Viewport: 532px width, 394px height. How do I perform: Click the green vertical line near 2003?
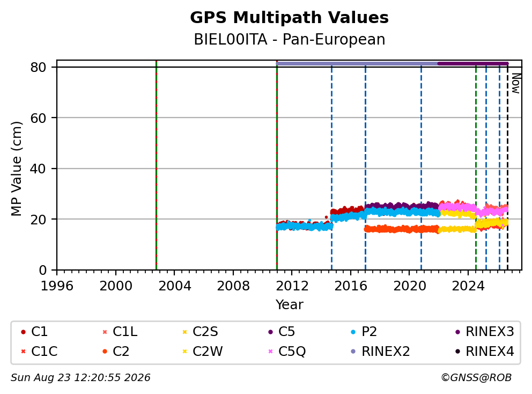[156, 165]
